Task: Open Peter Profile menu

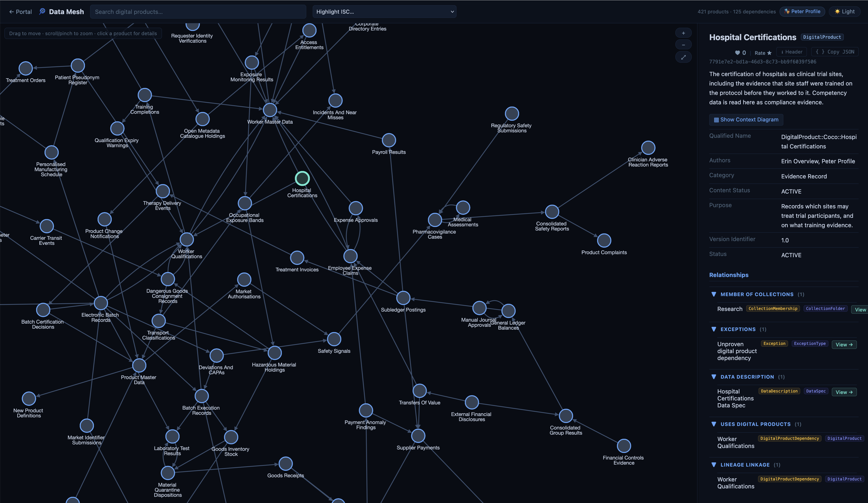Action: [x=802, y=11]
